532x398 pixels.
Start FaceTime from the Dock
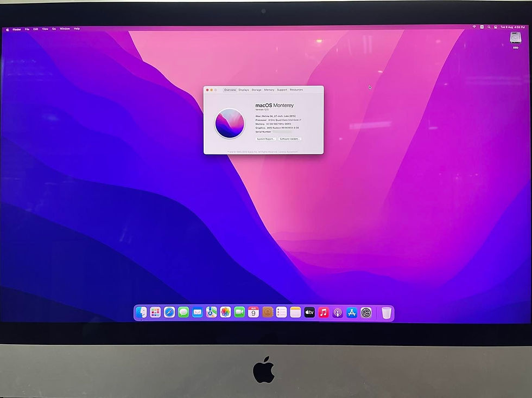tap(239, 312)
